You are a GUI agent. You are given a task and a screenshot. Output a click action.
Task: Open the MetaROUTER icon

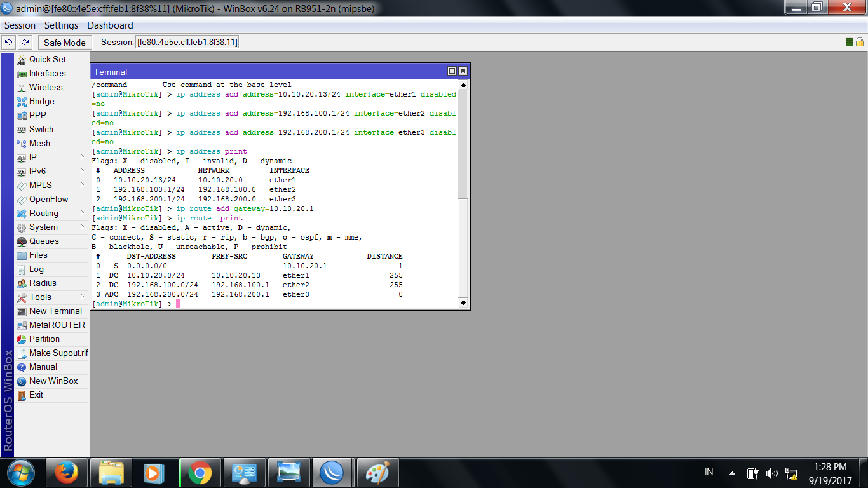pos(22,325)
